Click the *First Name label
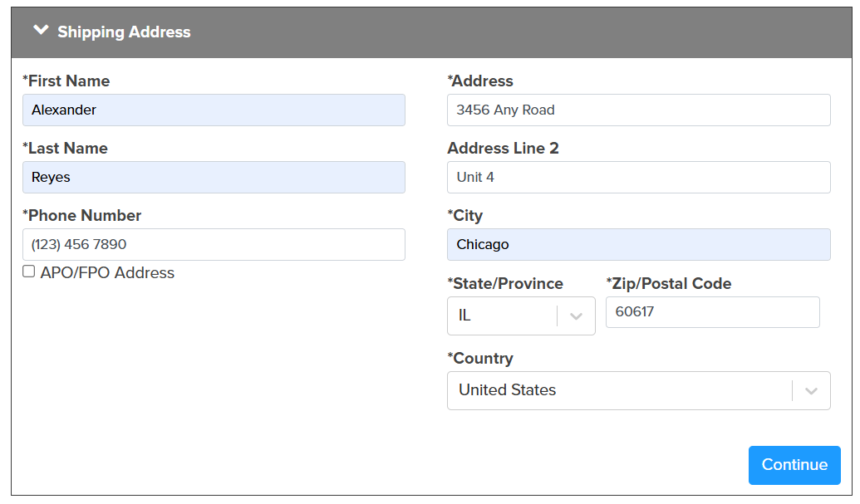860x504 pixels. (x=66, y=81)
